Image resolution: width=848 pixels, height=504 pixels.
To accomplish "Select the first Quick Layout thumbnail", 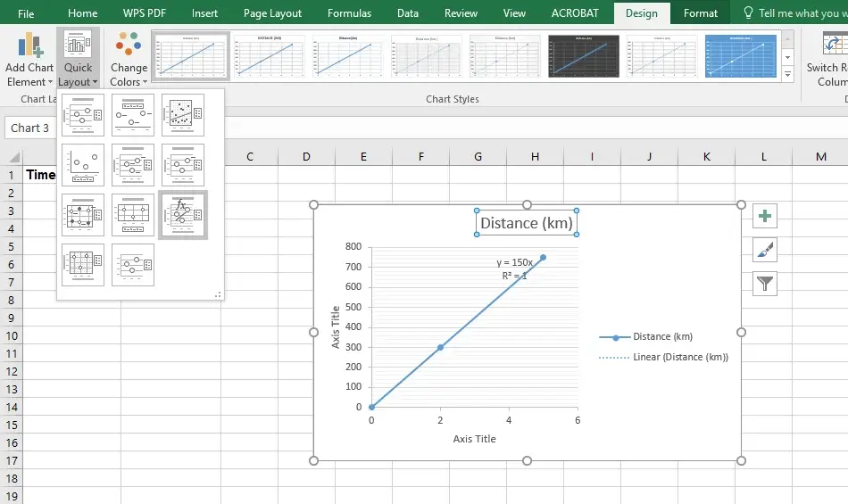I will [x=83, y=115].
